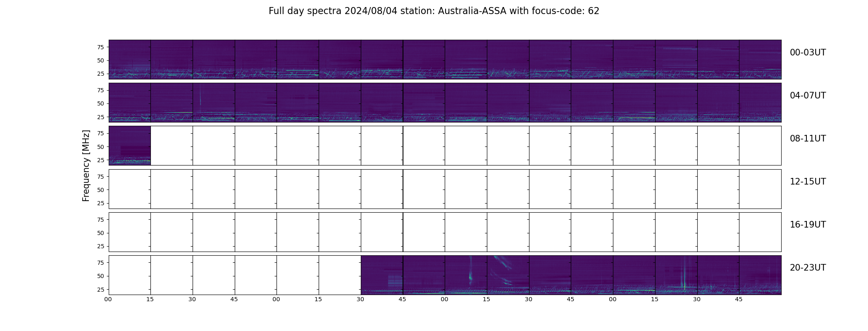Click the plot title mentioning Australia-ASSA

[x=434, y=11]
